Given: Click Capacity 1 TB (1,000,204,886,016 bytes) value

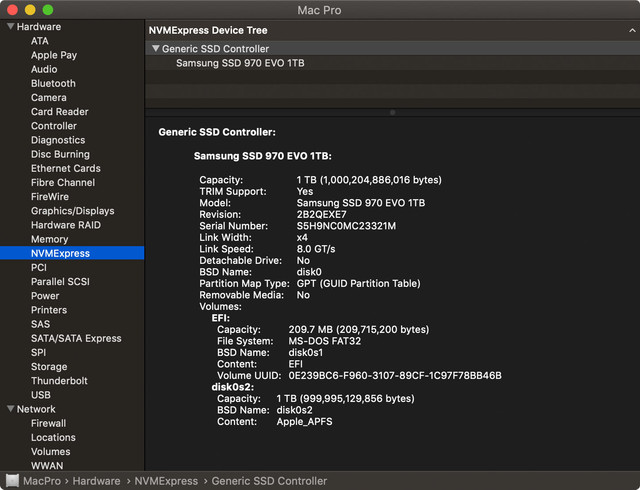Looking at the screenshot, I should (x=369, y=180).
